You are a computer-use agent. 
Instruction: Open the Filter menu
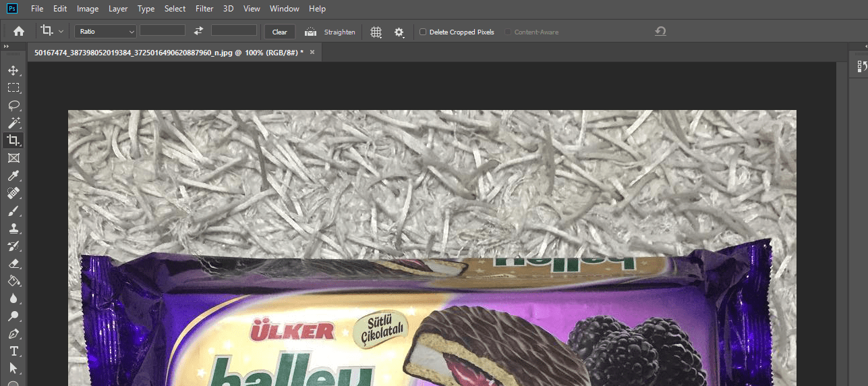204,9
